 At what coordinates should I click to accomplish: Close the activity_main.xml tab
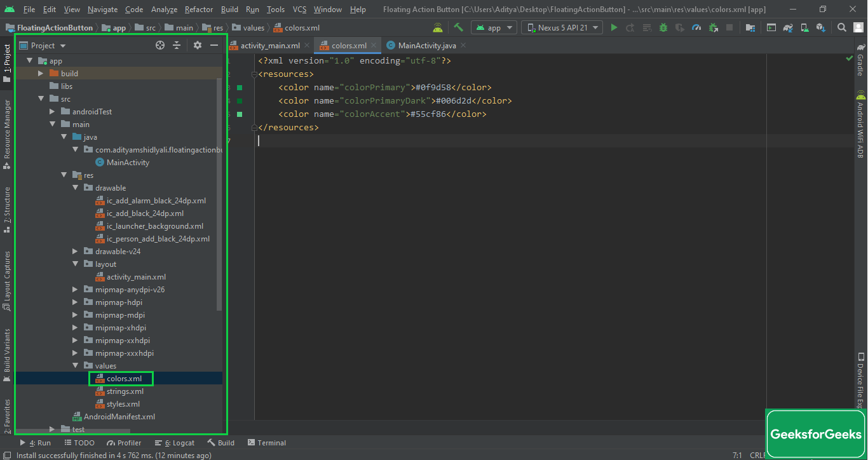[x=307, y=45]
